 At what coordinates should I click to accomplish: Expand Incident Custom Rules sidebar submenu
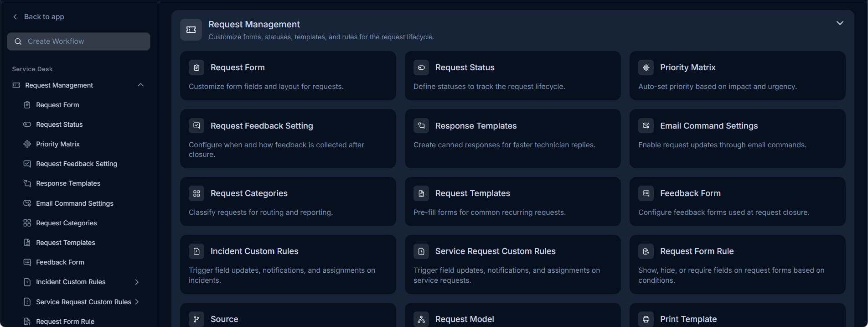(137, 282)
